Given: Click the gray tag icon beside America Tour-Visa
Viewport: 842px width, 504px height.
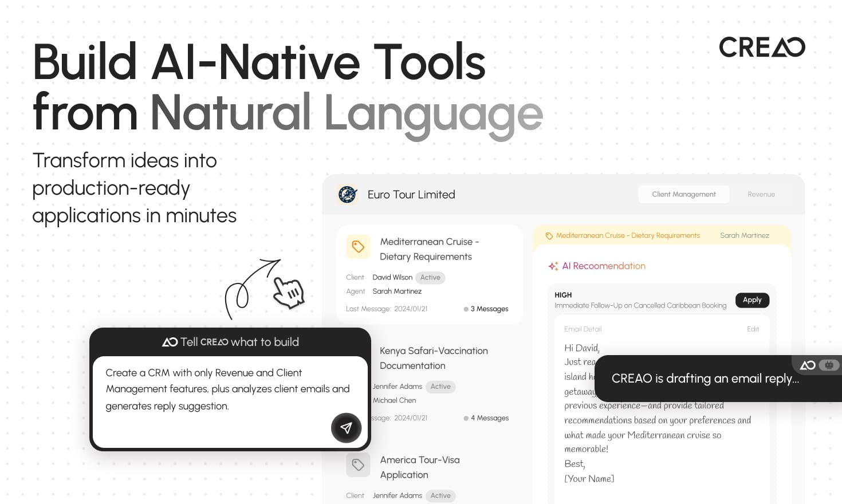Looking at the screenshot, I should pyautogui.click(x=358, y=465).
